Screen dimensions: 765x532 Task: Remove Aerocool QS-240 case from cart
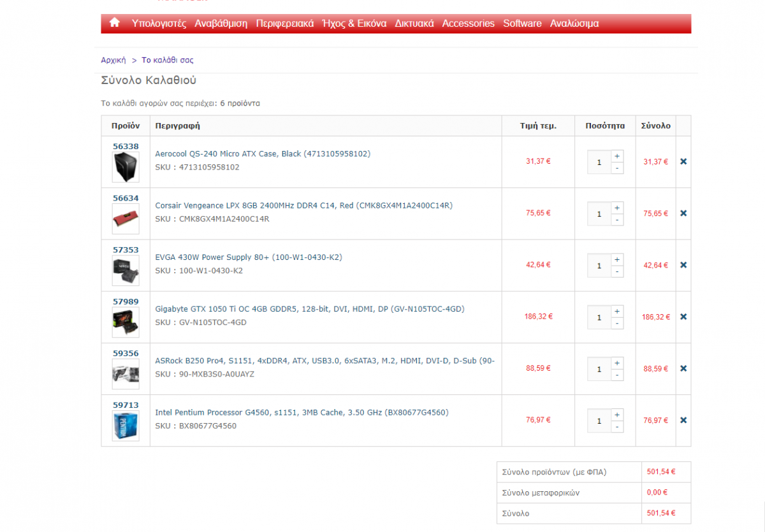(x=683, y=162)
